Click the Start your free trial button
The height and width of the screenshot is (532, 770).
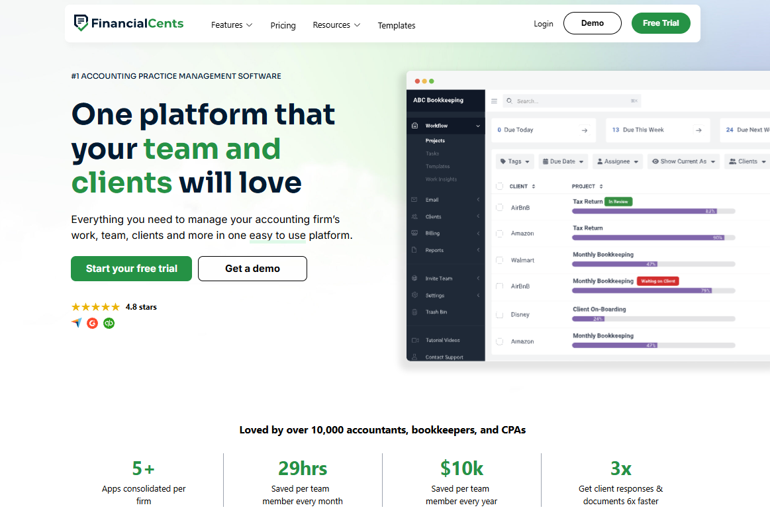tap(131, 269)
